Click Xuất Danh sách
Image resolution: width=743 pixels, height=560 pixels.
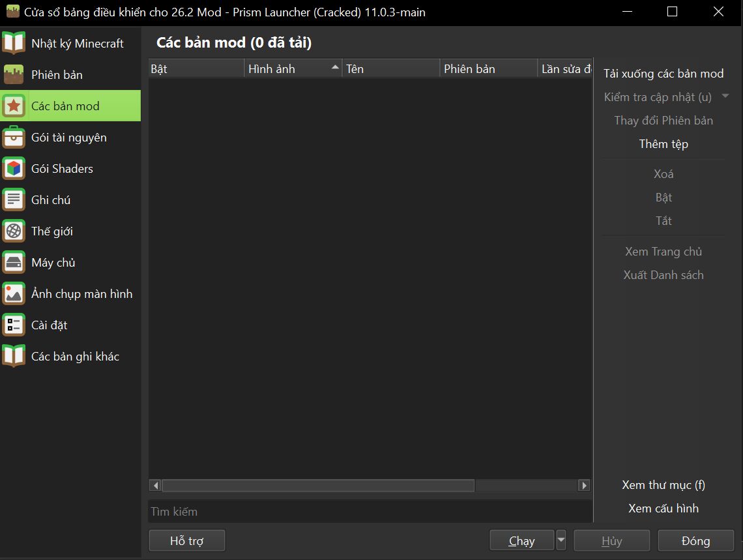(663, 275)
